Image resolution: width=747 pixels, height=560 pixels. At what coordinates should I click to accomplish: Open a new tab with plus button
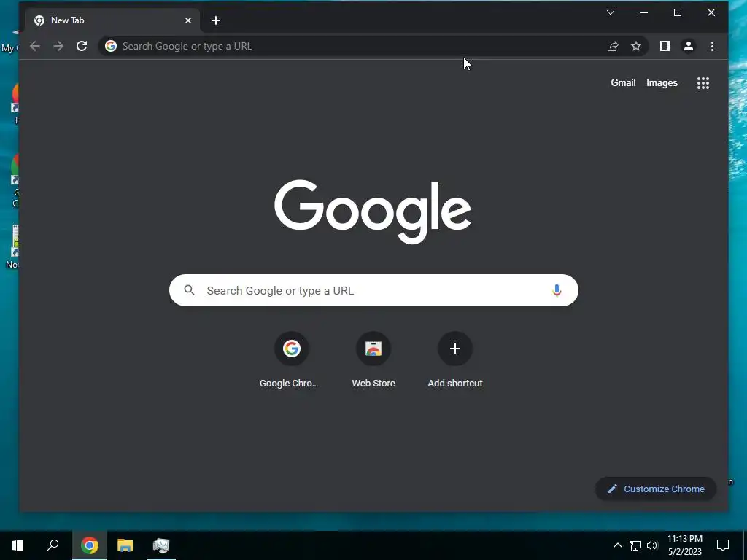pos(216,20)
